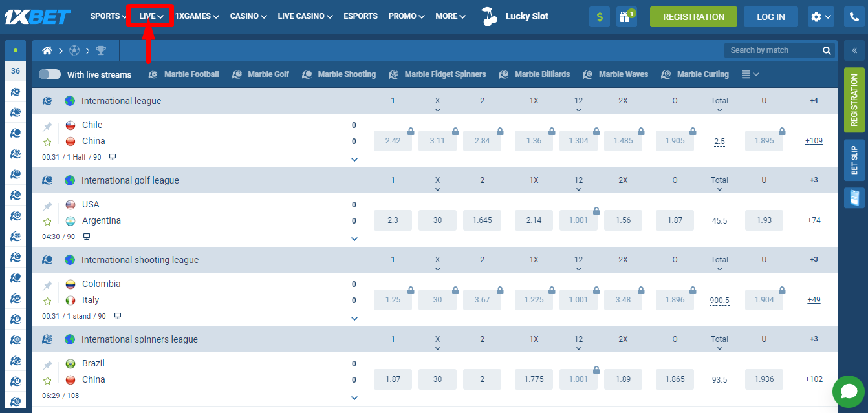
Task: Open the settings gear dropdown
Action: 821,17
